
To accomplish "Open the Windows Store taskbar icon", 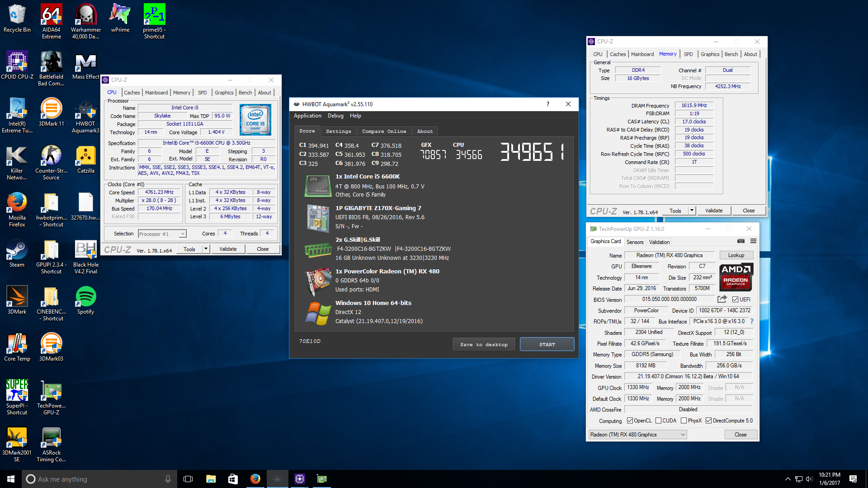I will click(233, 479).
